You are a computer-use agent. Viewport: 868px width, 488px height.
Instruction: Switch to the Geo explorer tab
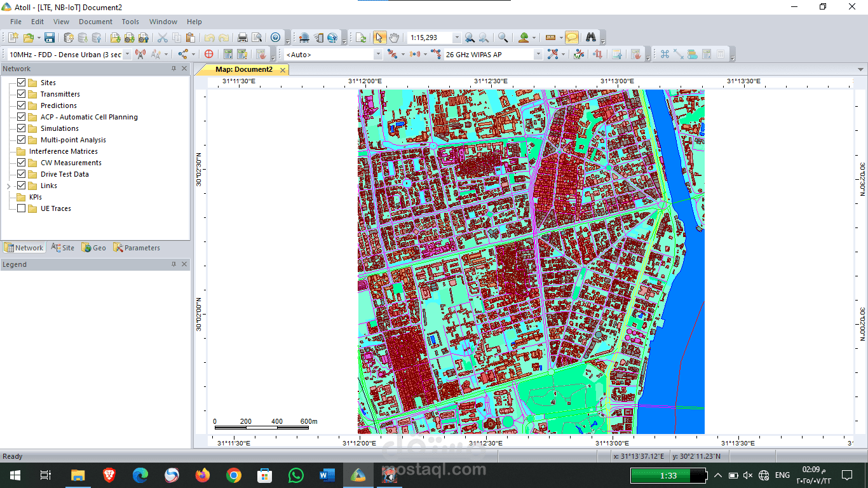(93, 248)
